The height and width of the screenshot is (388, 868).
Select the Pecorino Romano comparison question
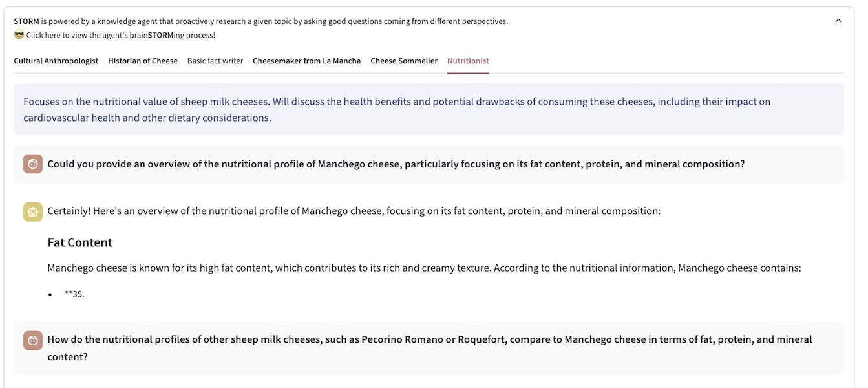[x=430, y=348]
